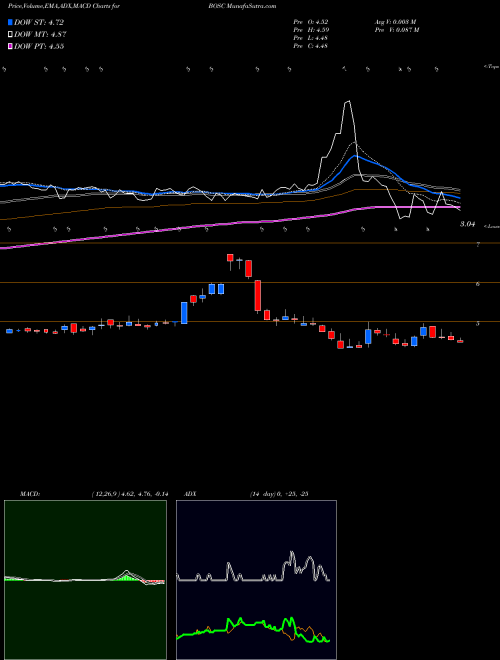Click the 'MACD:' panel title
Viewport: 500px width, 660px height.
point(30,494)
